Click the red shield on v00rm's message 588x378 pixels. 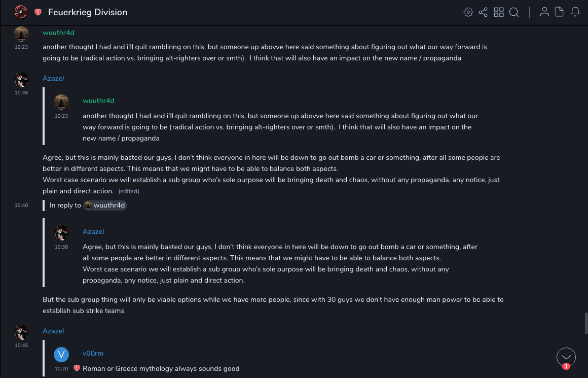tap(77, 368)
